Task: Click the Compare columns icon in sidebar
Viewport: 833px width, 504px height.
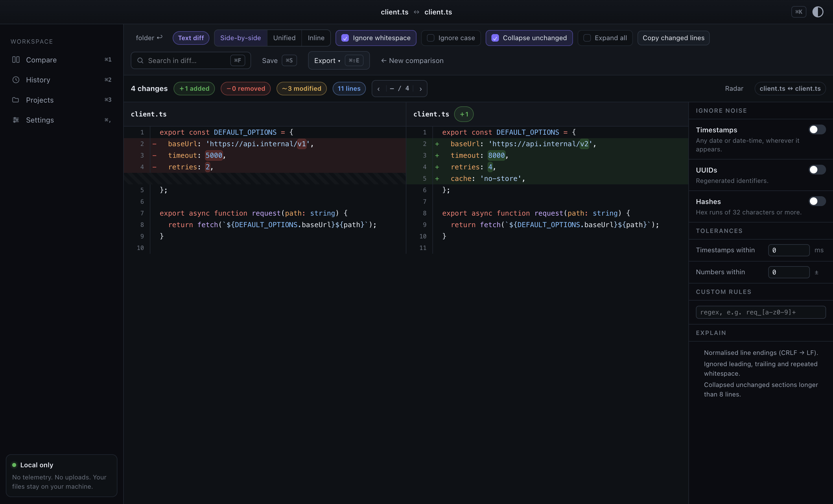Action: click(16, 60)
